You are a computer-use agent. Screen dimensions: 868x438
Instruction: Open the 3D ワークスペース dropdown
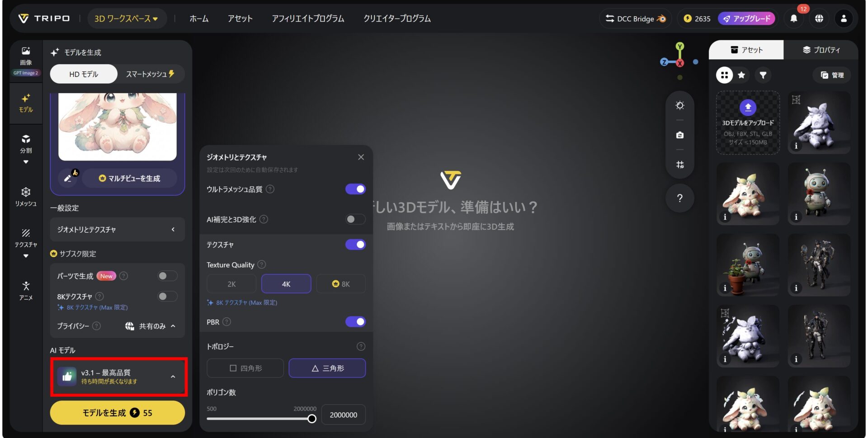[126, 19]
